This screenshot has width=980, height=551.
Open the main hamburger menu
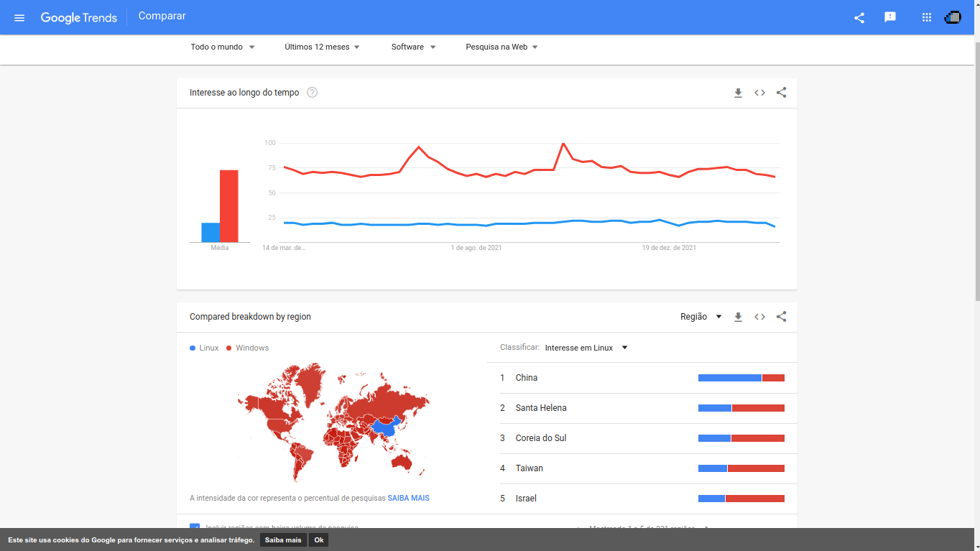[19, 17]
